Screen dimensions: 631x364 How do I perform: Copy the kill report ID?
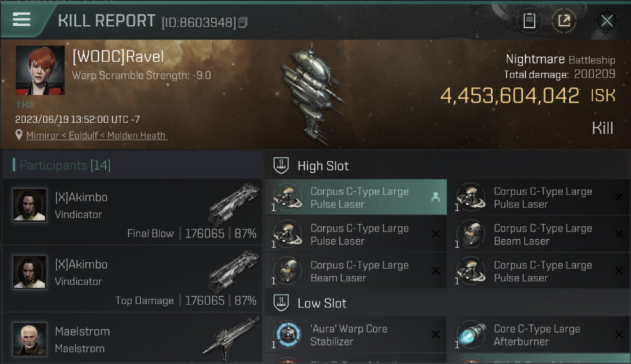tap(243, 22)
